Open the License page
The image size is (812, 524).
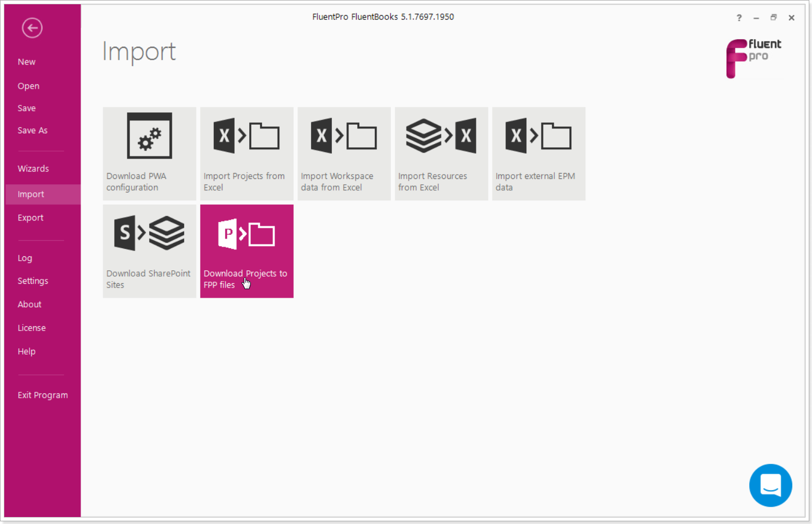32,328
